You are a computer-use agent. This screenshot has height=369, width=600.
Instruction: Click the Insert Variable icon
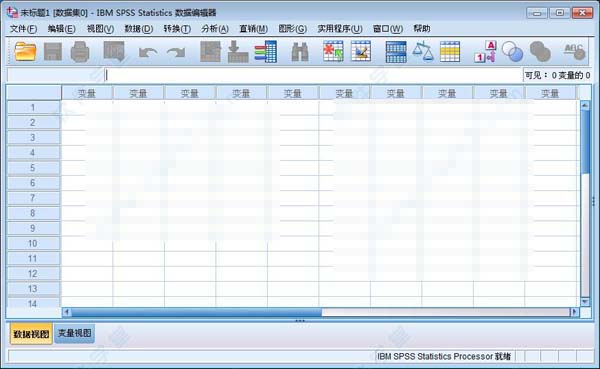click(x=361, y=52)
